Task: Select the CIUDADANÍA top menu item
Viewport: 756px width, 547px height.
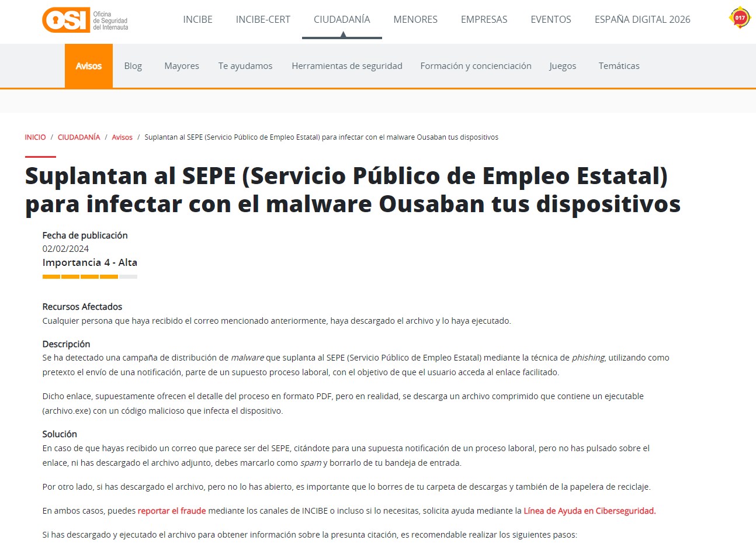Action: tap(342, 19)
